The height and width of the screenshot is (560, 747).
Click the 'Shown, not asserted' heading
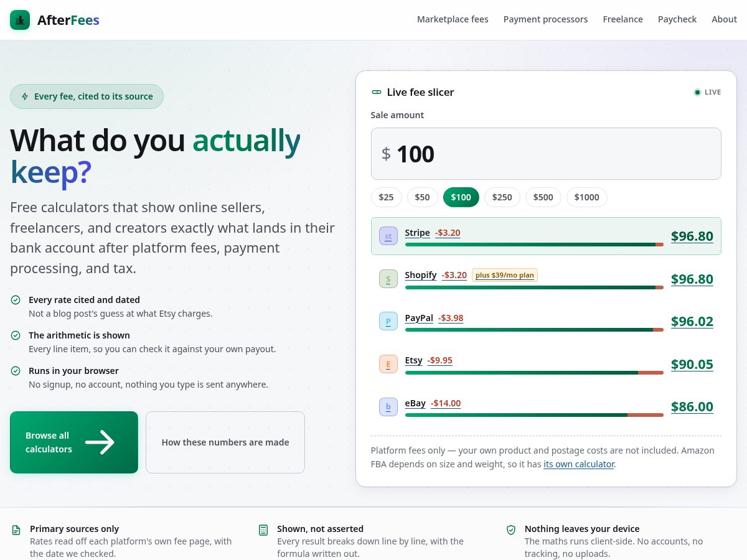click(321, 529)
